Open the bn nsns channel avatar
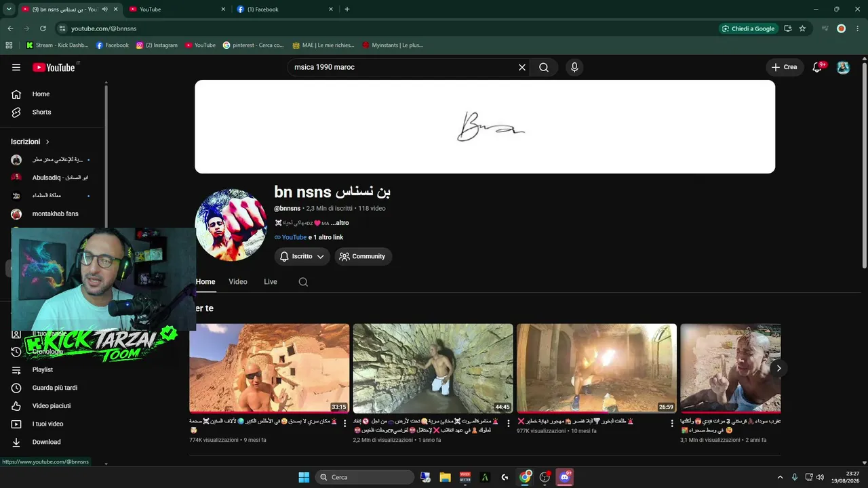The image size is (868, 488). coord(231,226)
